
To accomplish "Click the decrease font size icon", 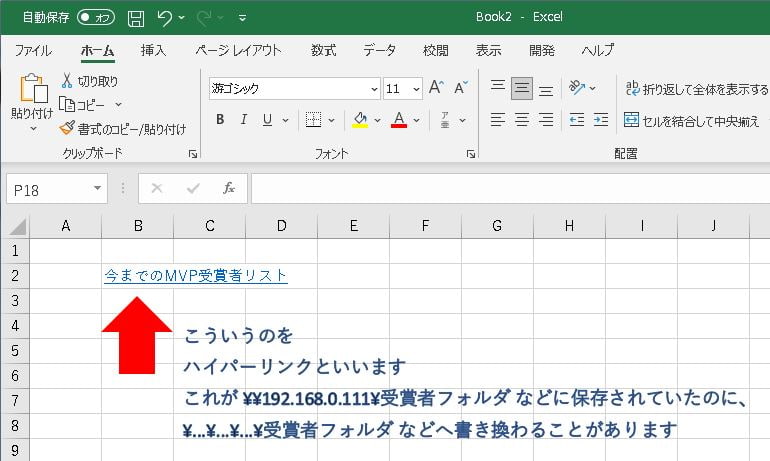I will tap(461, 88).
